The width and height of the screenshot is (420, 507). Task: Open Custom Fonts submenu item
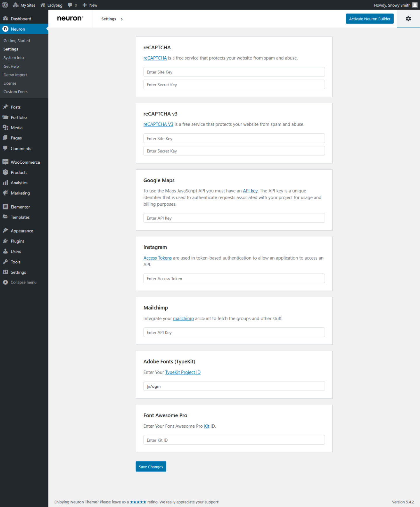[x=15, y=92]
